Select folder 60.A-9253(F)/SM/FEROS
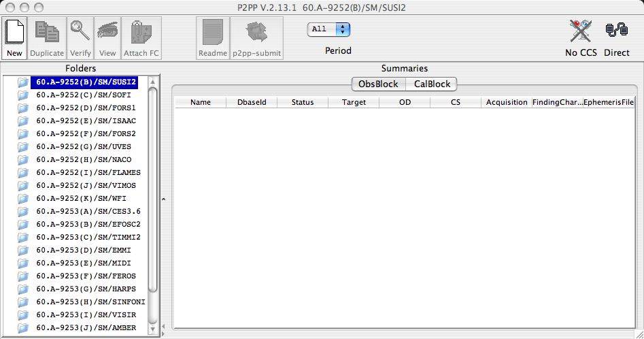644x339 pixels. click(x=86, y=276)
